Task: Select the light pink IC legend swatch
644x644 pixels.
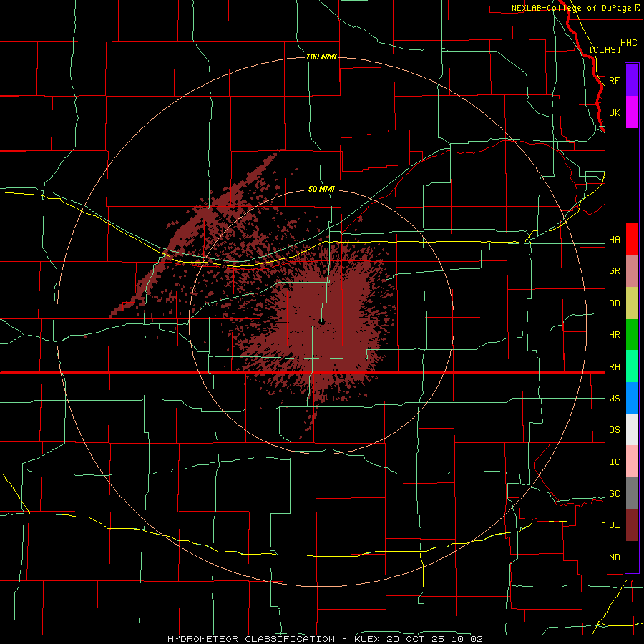Action: (632, 462)
